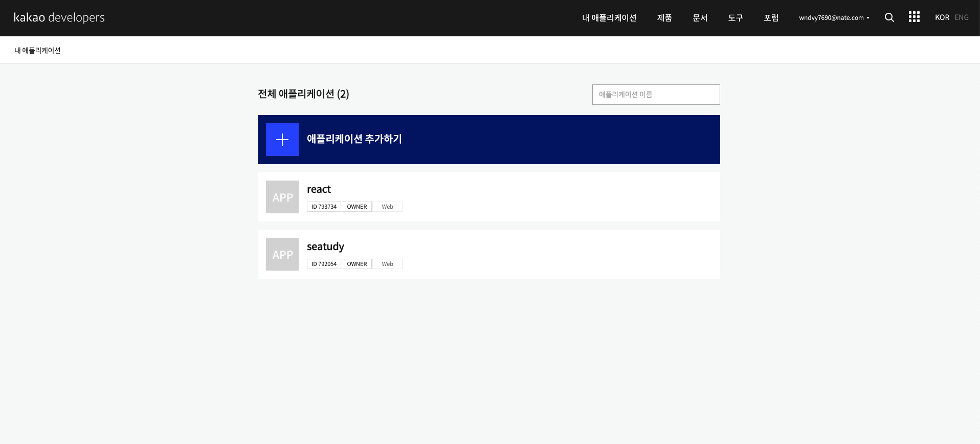The image size is (980, 444).
Task: Open the 제품 menu
Action: point(664,18)
